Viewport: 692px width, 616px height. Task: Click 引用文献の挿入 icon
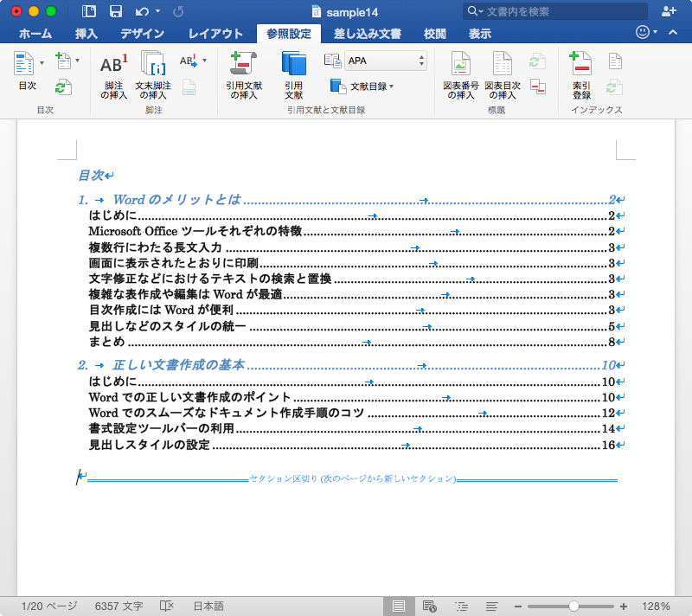[x=244, y=75]
